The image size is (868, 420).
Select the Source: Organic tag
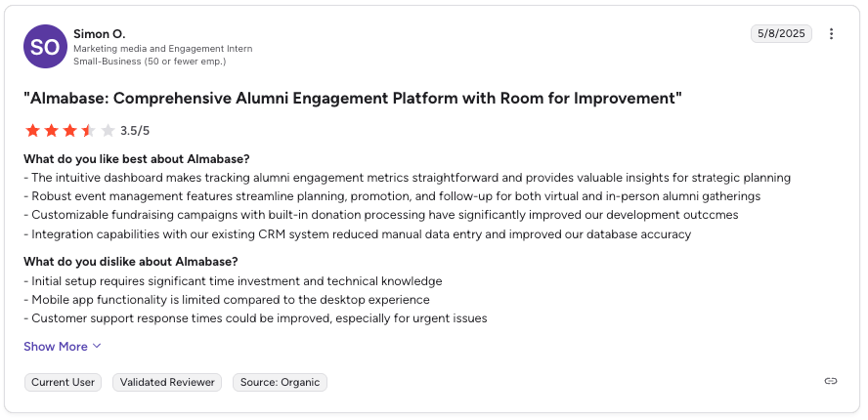pos(280,382)
